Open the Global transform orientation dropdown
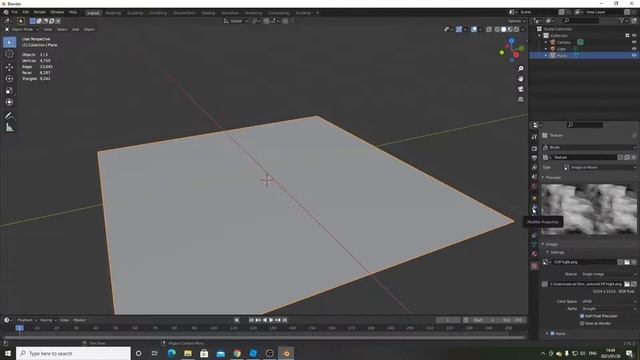The height and width of the screenshot is (360, 640). (x=236, y=21)
